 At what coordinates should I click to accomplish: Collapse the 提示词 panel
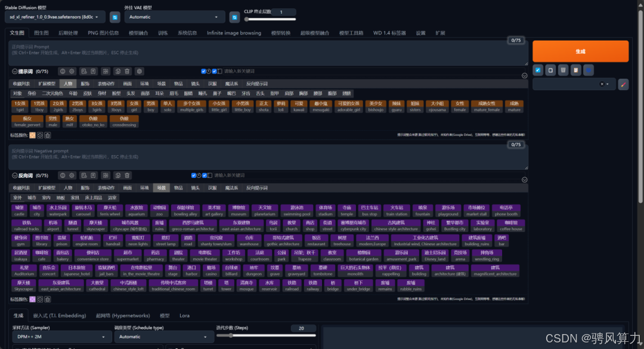(x=14, y=72)
